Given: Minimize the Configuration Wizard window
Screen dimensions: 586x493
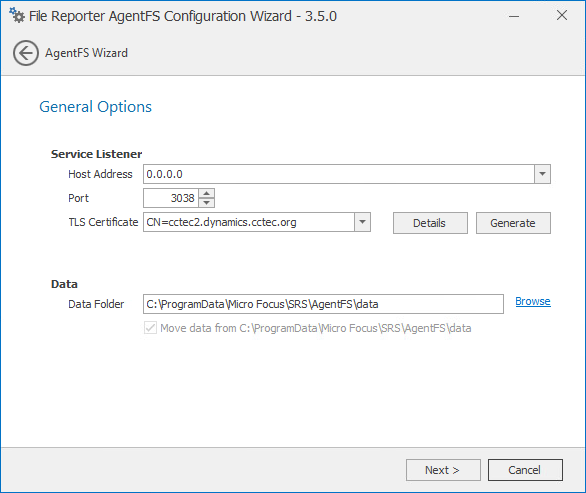Looking at the screenshot, I should 514,16.
